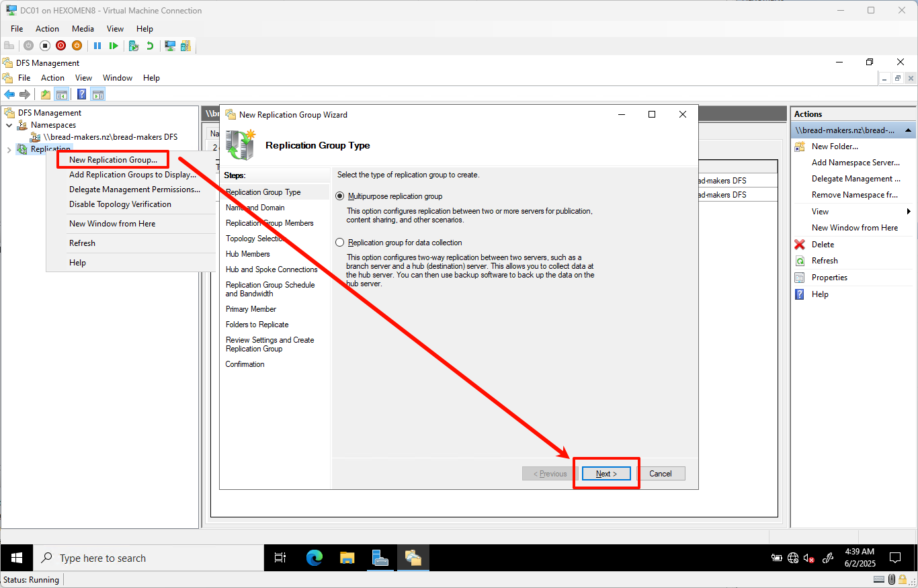Toggle the Show/Hide Console Tree toolbar button
The image size is (918, 588).
62,94
